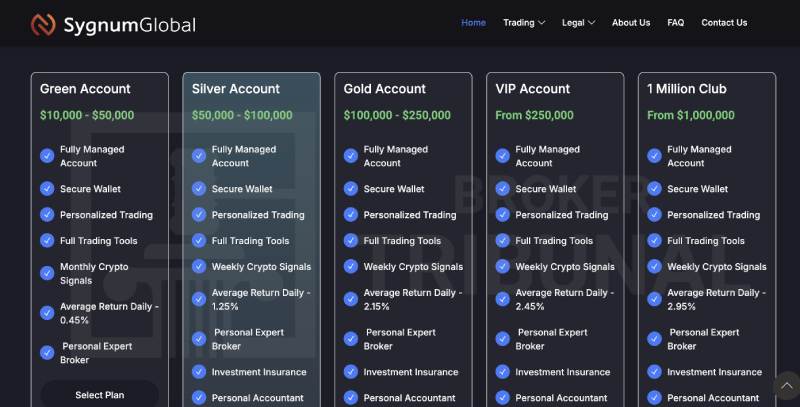This screenshot has height=407, width=800.
Task: Click Silver Account Personal Accountant check icon
Action: pyautogui.click(x=199, y=398)
